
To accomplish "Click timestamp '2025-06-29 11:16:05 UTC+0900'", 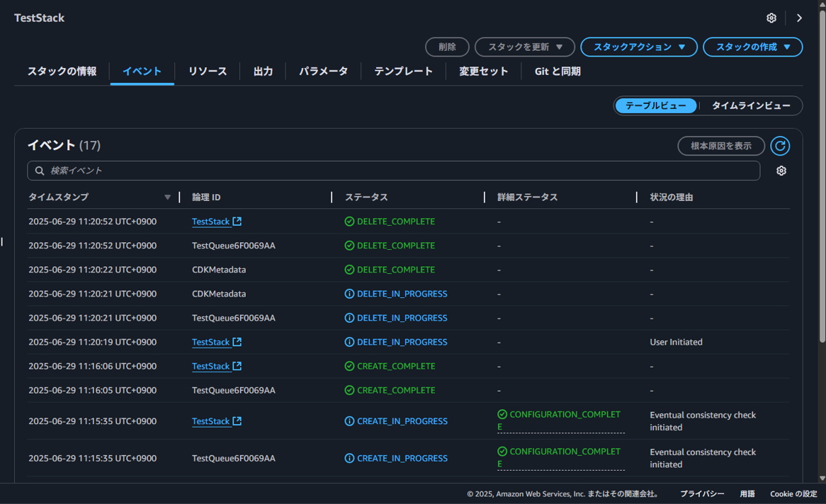I will [x=92, y=390].
